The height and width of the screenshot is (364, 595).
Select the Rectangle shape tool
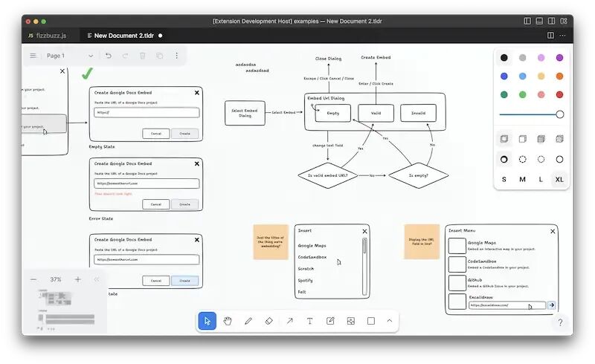(x=371, y=321)
